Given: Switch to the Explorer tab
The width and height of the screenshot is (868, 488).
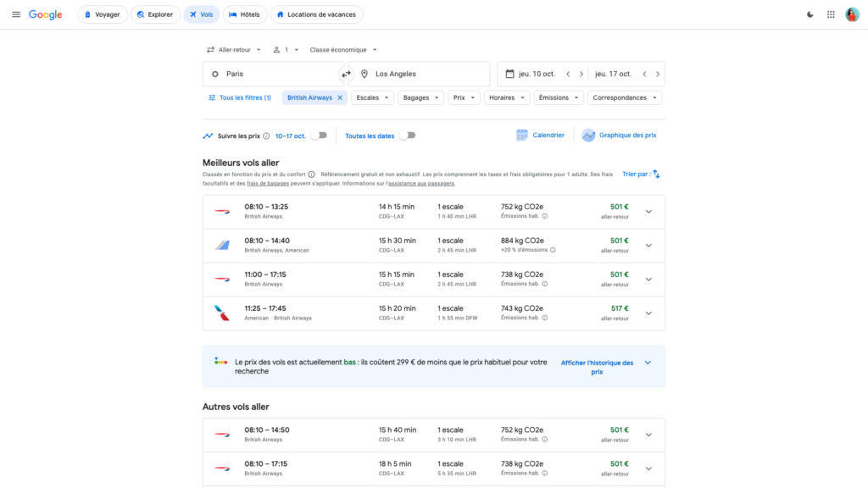Looking at the screenshot, I should click(x=156, y=14).
